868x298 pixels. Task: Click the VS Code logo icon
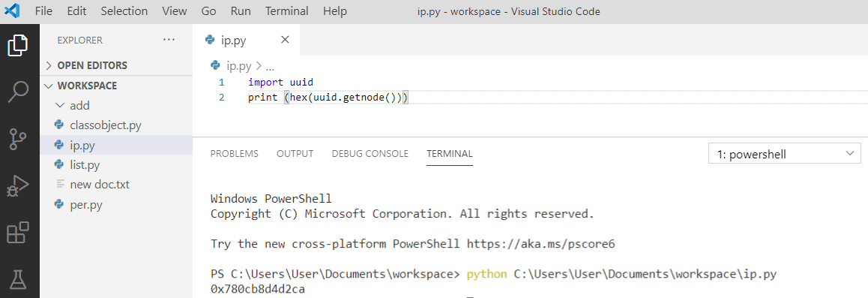coord(12,11)
